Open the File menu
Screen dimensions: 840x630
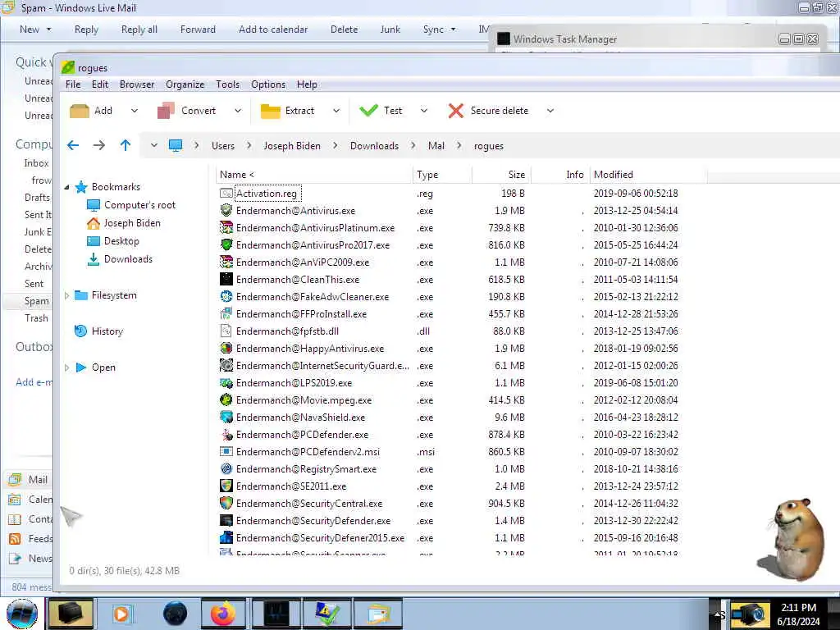coord(73,84)
